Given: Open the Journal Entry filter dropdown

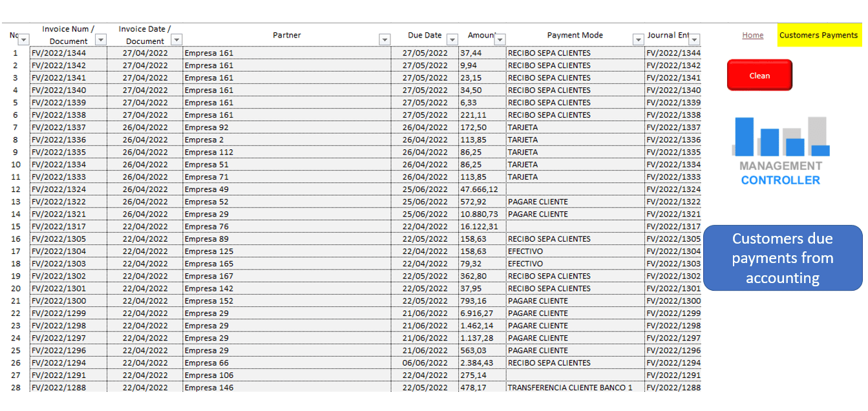Looking at the screenshot, I should coord(695,40).
